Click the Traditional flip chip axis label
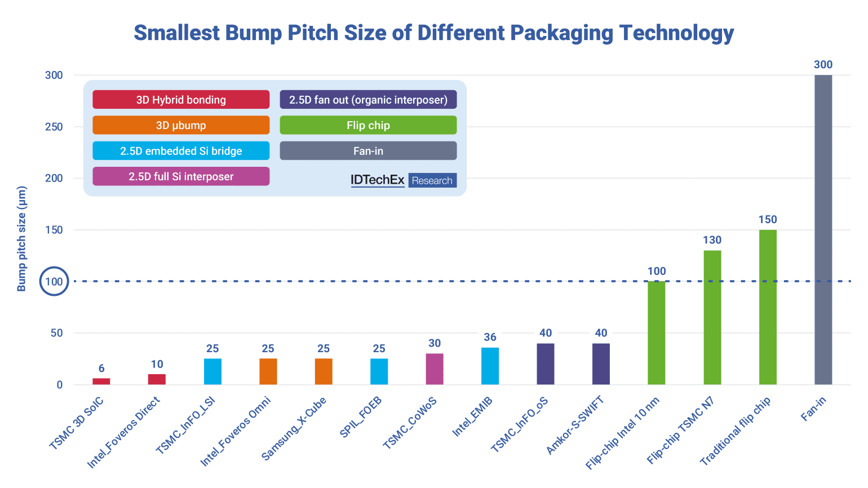868x488 pixels. point(735,431)
